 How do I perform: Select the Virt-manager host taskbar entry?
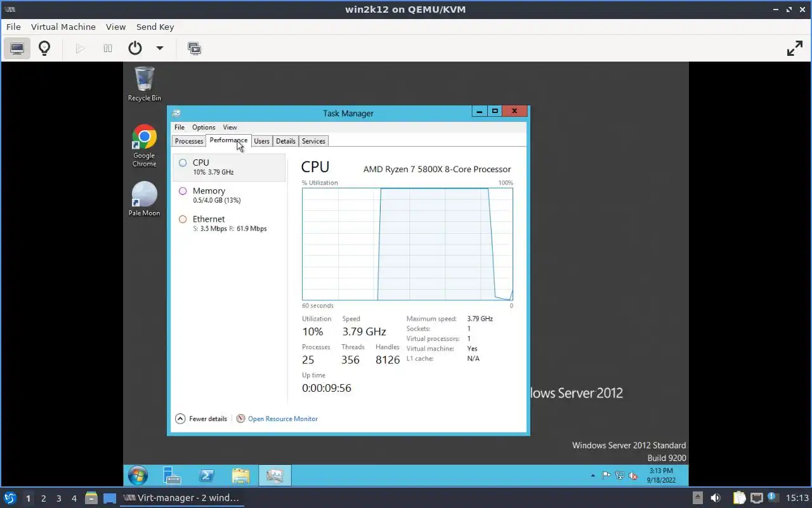point(182,498)
